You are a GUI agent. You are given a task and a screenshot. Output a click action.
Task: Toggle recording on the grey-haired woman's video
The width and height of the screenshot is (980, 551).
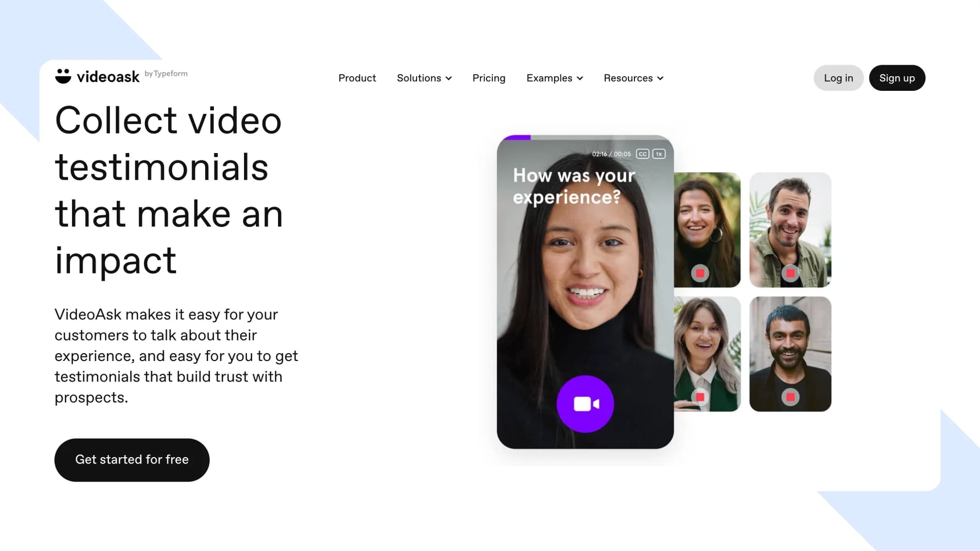(700, 397)
